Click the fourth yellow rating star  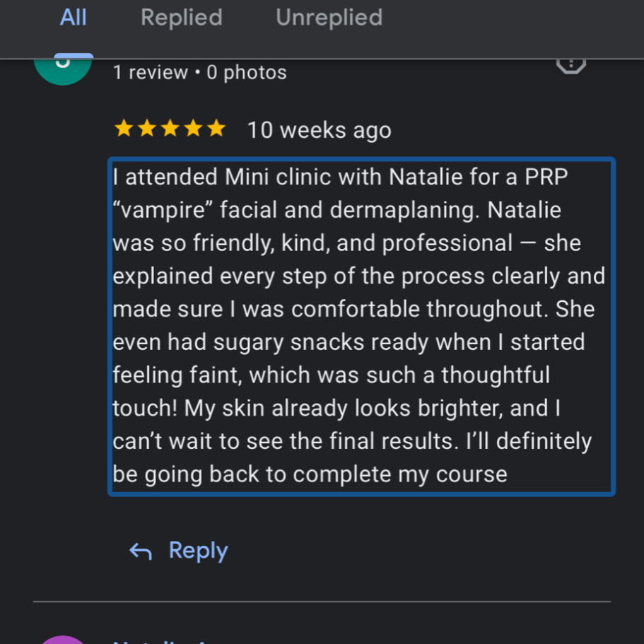click(194, 129)
